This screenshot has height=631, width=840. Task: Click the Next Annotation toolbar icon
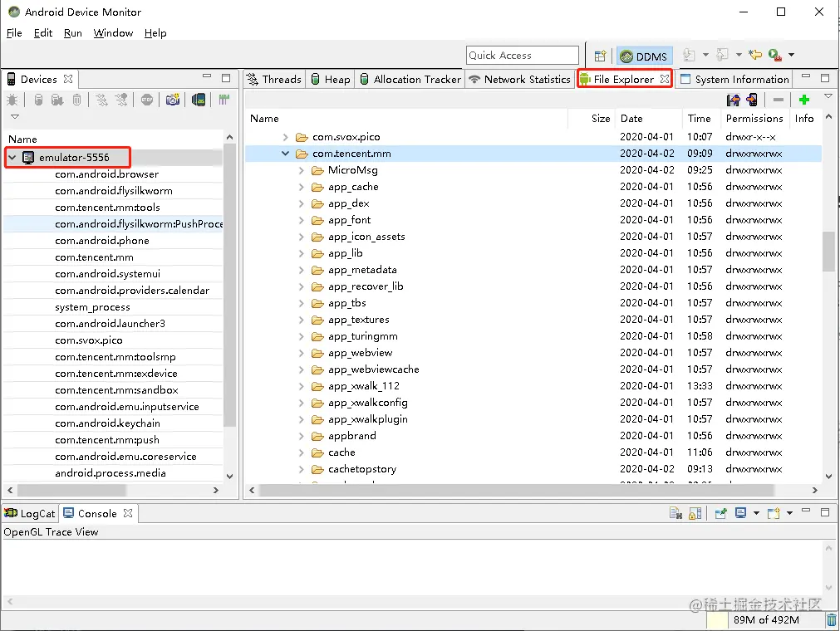(x=690, y=55)
